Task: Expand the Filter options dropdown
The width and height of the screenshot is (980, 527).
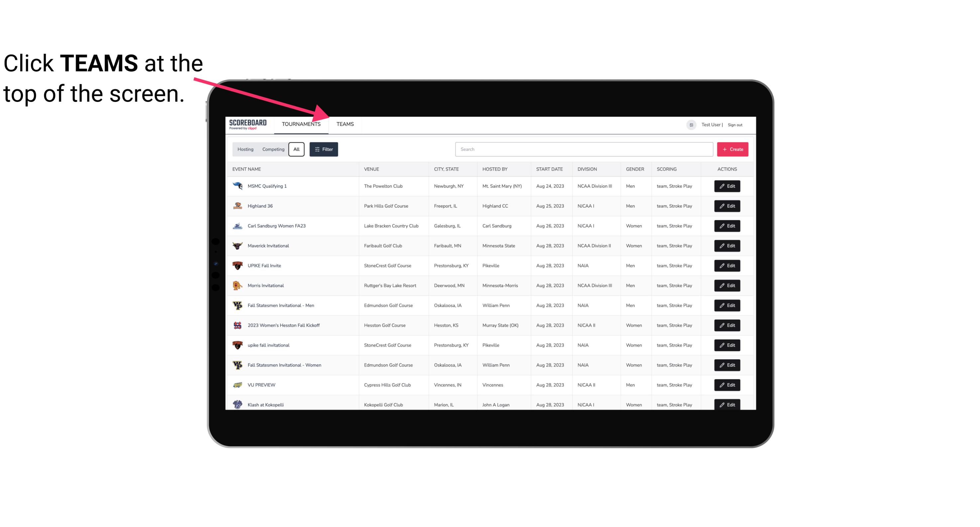Action: pyautogui.click(x=323, y=149)
